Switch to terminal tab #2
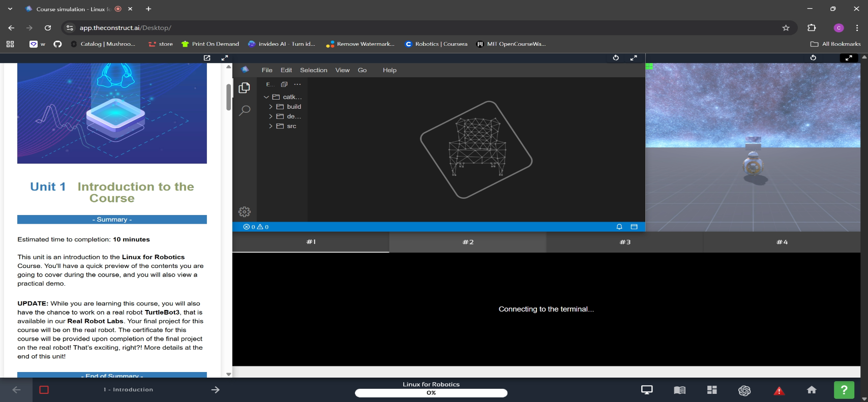Viewport: 868px width, 402px height. tap(468, 242)
